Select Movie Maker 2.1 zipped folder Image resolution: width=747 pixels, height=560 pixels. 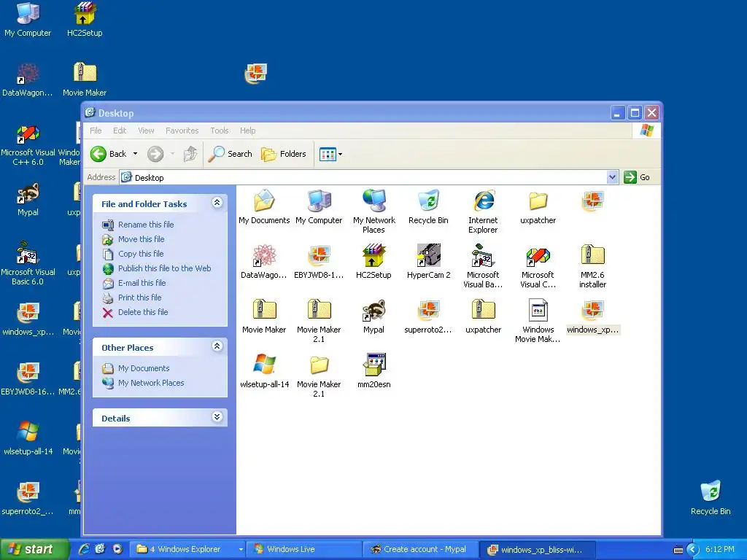pos(319,321)
